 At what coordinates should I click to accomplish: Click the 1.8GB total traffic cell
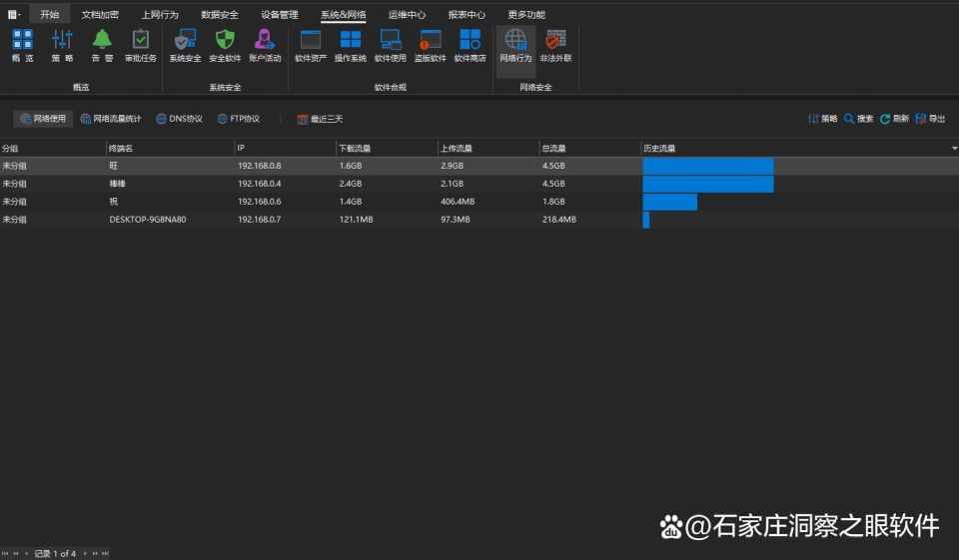tap(553, 201)
